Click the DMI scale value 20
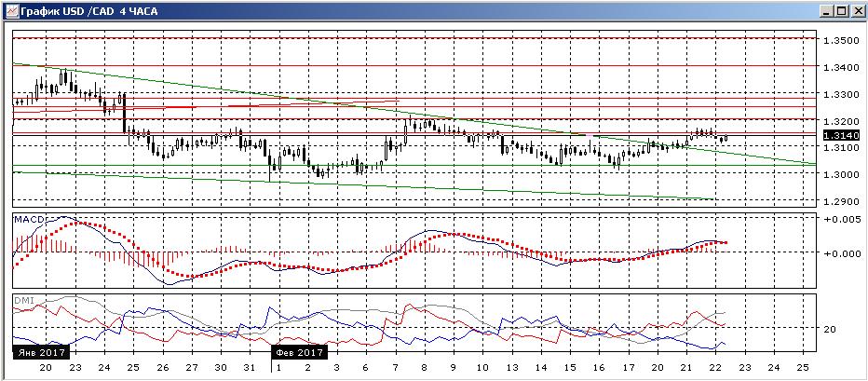Viewport: 868px width, 381px height. tap(831, 329)
